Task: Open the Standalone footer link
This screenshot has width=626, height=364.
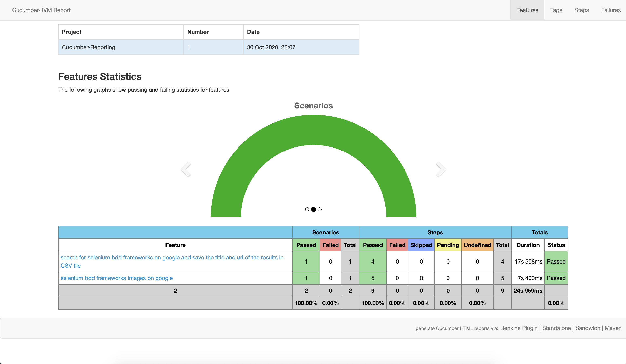Action: coord(556,328)
